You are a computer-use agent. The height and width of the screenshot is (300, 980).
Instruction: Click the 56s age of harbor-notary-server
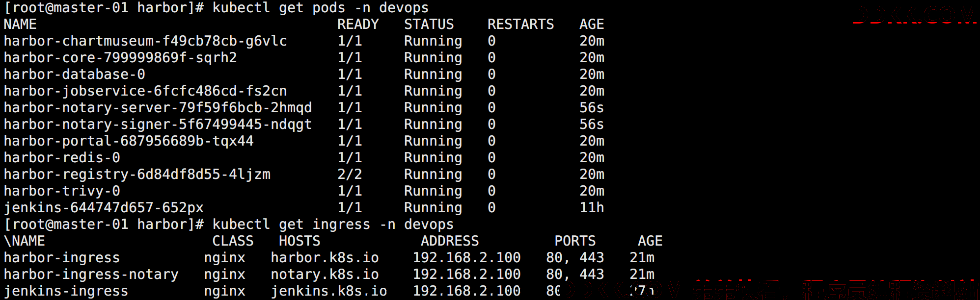tap(592, 108)
